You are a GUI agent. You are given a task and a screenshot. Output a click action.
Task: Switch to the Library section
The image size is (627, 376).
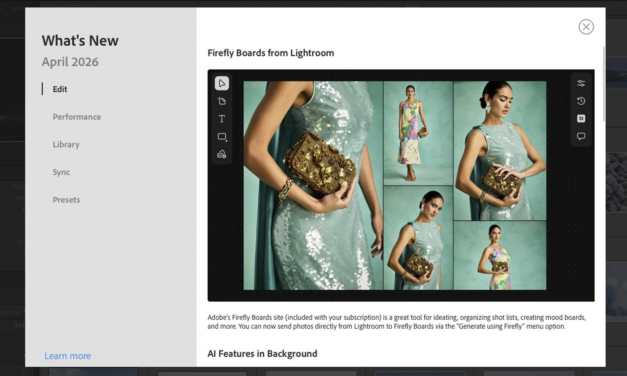click(x=66, y=144)
